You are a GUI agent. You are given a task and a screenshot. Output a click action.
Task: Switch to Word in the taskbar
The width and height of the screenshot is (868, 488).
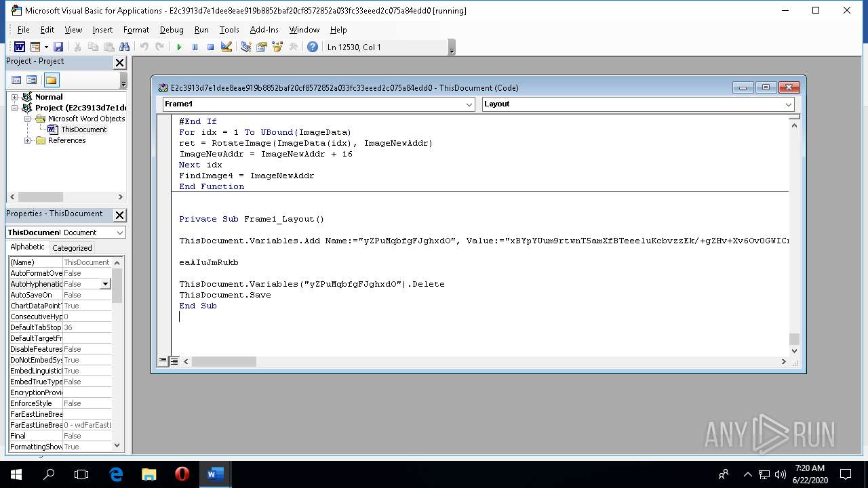pyautogui.click(x=215, y=474)
